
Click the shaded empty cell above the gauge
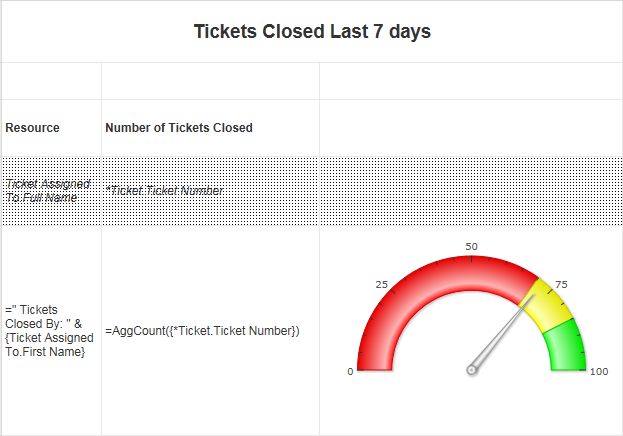pos(471,191)
